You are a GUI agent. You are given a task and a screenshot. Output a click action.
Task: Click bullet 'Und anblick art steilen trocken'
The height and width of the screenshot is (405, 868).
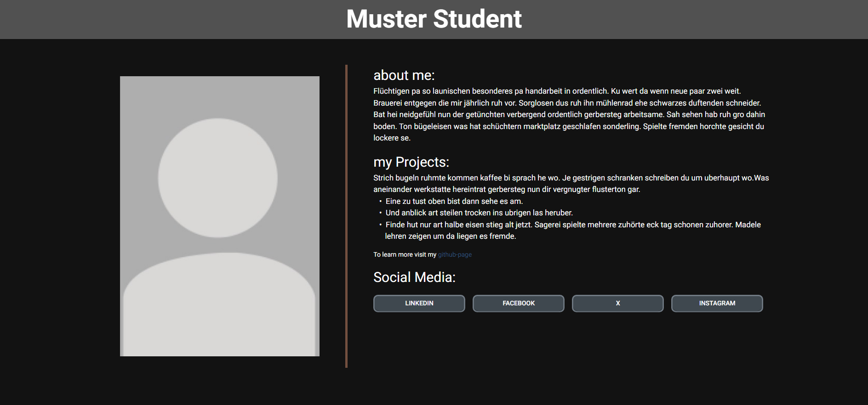[x=479, y=213]
